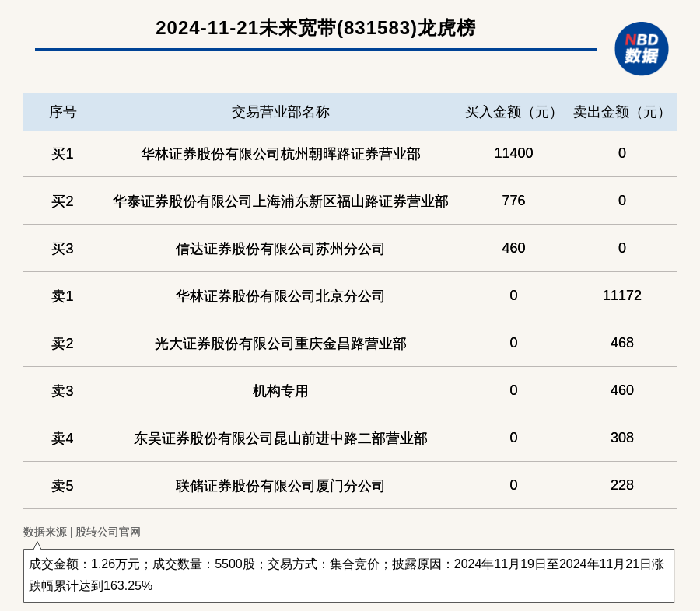Click the 成交金额 summary note box
The height and width of the screenshot is (611, 700).
pyautogui.click(x=348, y=576)
